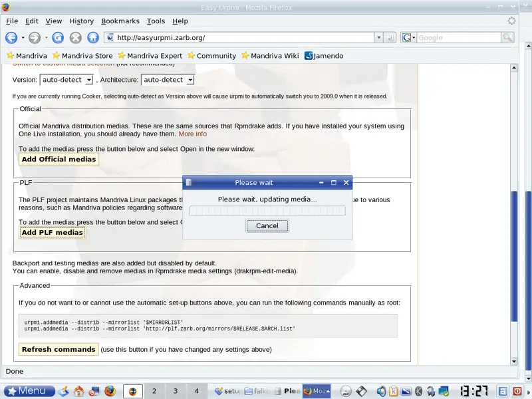This screenshot has width=532, height=399.
Task: Open the Mandriva Store bookmark
Action: tap(82, 56)
